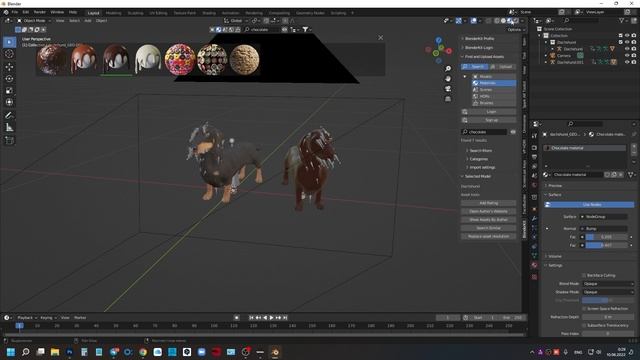The height and width of the screenshot is (360, 640).
Task: Start animation with the play button
Action: [x=271, y=318]
